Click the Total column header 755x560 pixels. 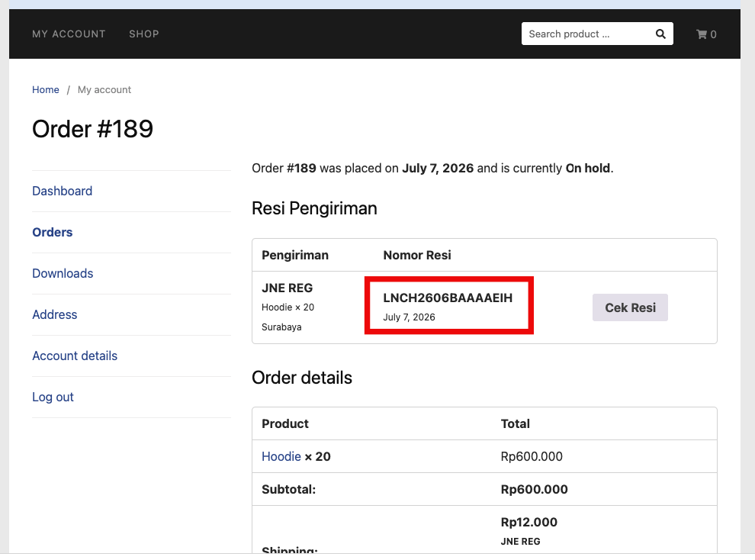516,423
